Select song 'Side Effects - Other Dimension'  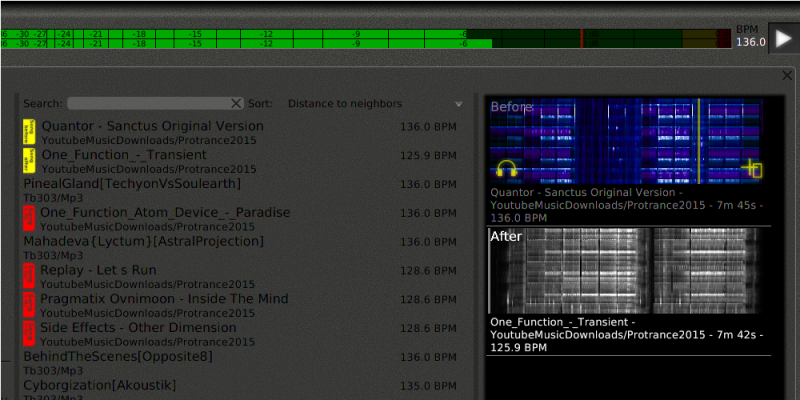point(138,328)
